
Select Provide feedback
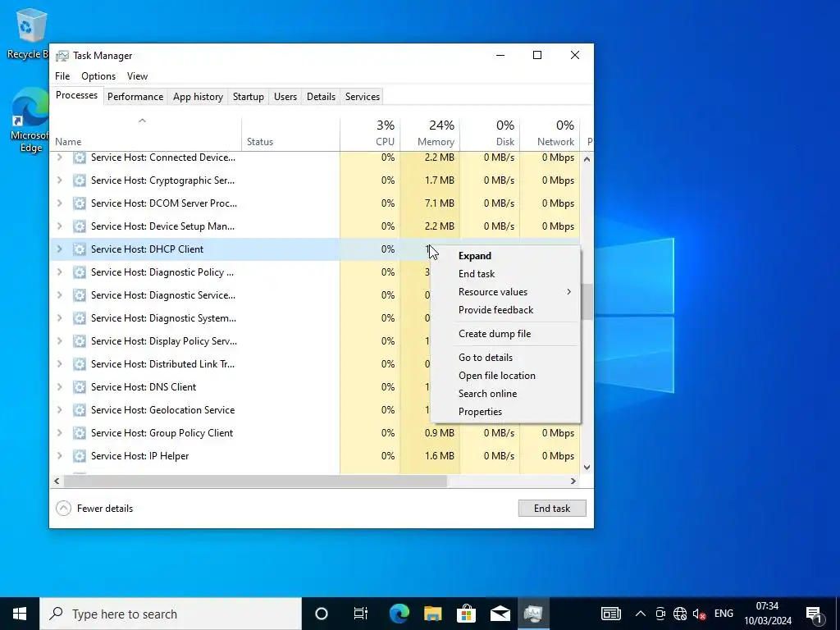click(x=505, y=310)
